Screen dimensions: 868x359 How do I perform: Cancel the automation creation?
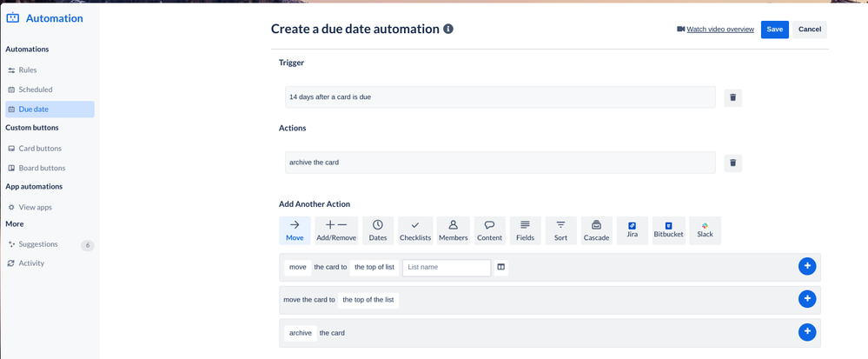[809, 30]
